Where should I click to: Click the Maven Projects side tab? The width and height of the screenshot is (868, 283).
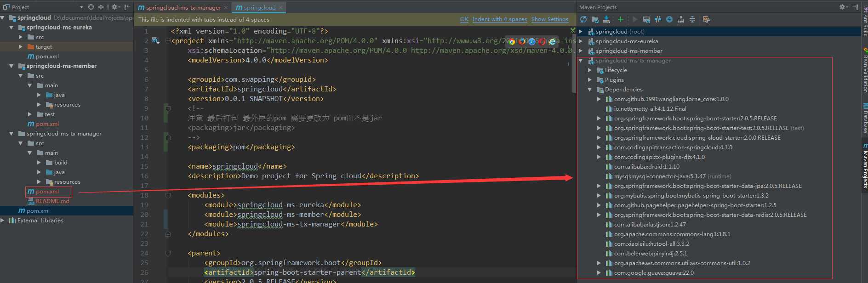[x=864, y=165]
